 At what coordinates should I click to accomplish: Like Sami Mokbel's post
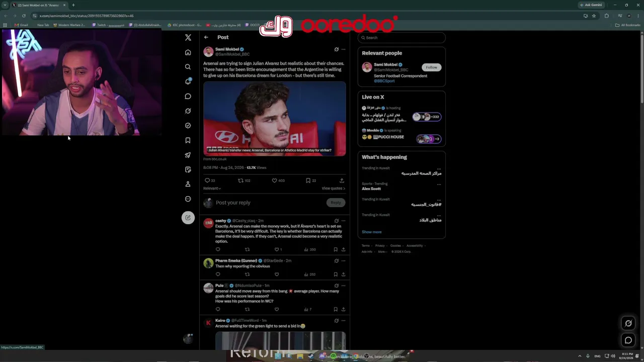click(274, 180)
